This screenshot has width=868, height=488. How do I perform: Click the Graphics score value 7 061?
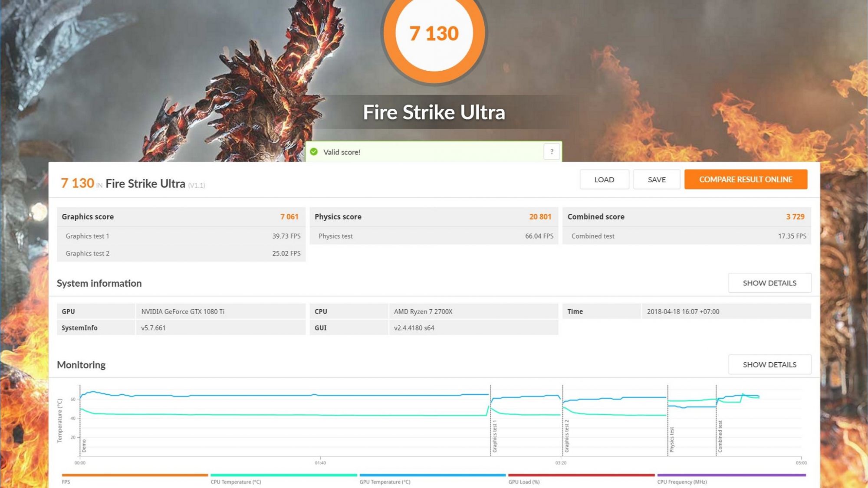pos(289,216)
